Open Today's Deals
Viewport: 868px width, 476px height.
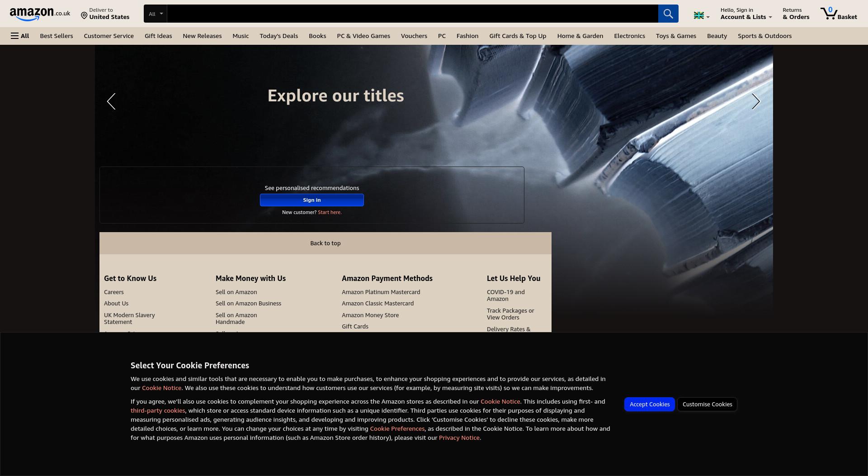pos(278,36)
